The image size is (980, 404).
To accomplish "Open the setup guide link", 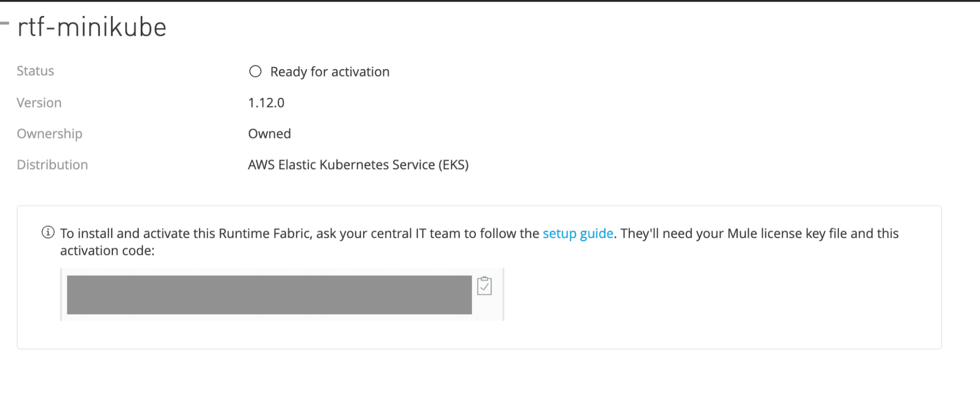I will click(x=578, y=233).
